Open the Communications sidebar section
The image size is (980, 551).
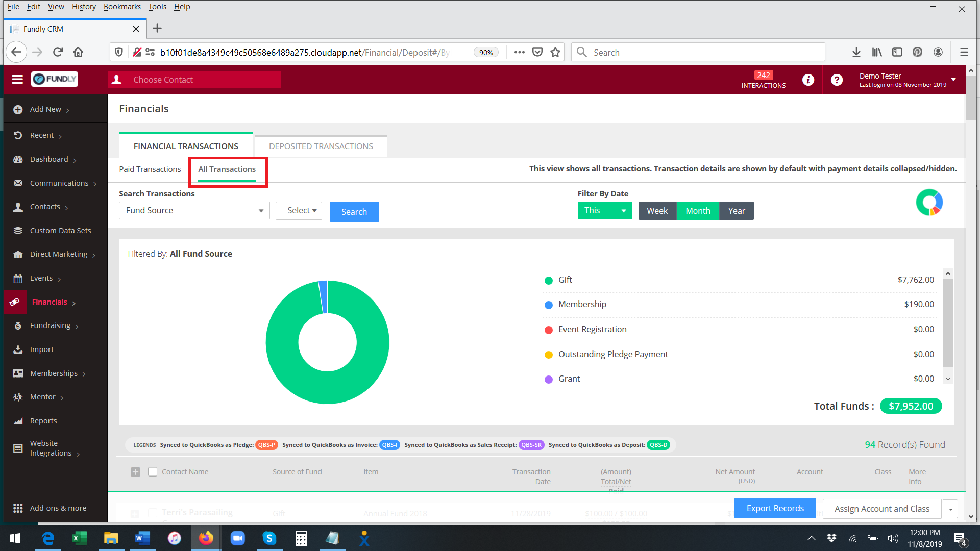point(59,183)
